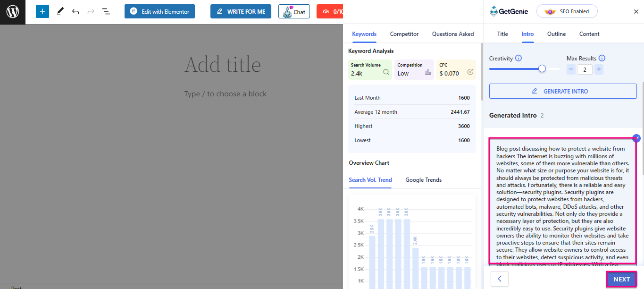Viewport: 644px width, 289px height.
Task: Select the generated intro text card
Action: tap(563, 201)
